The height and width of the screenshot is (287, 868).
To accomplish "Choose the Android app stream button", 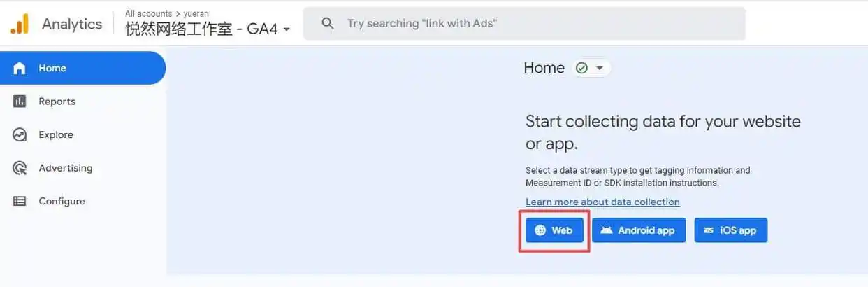I will click(638, 230).
